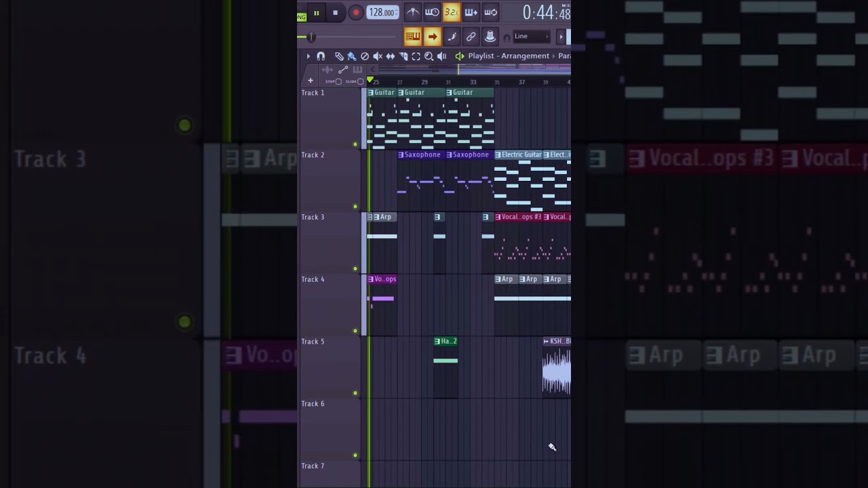The height and width of the screenshot is (488, 868).
Task: Click the link chain icon
Action: coord(471,37)
